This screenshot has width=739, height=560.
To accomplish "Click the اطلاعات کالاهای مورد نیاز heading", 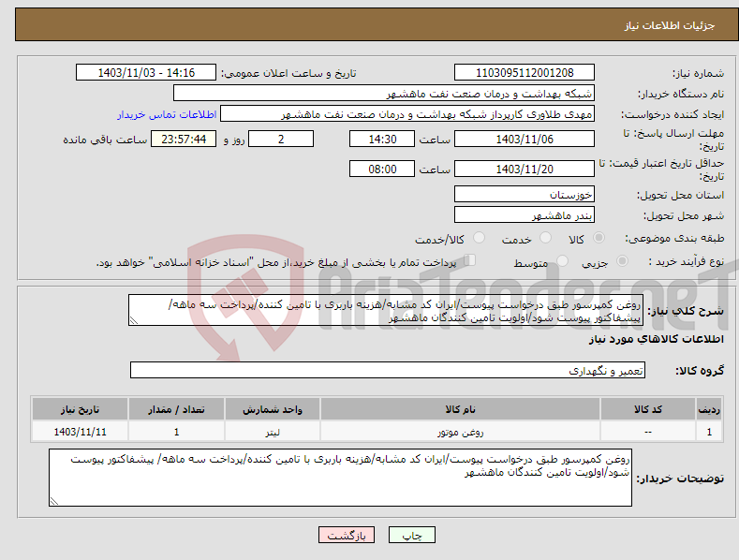I will (x=656, y=339).
